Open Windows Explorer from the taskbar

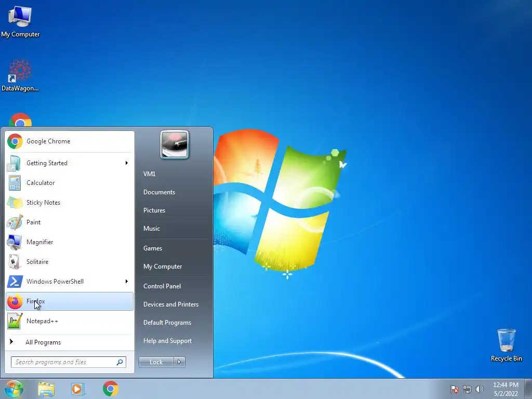(x=46, y=389)
